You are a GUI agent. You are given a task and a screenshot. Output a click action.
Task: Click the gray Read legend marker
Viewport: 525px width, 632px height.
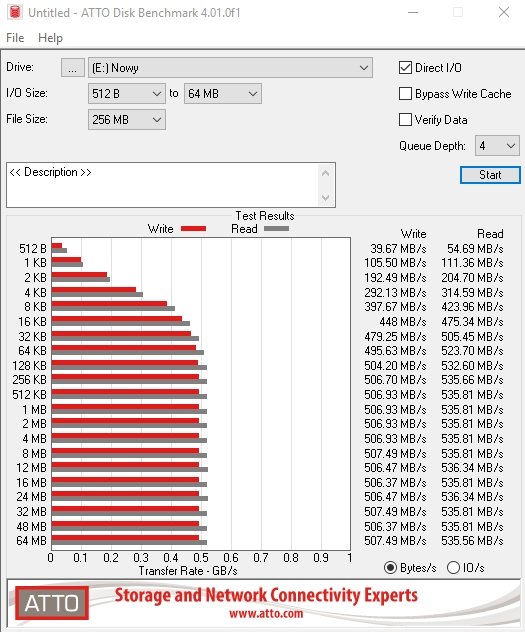(x=276, y=229)
